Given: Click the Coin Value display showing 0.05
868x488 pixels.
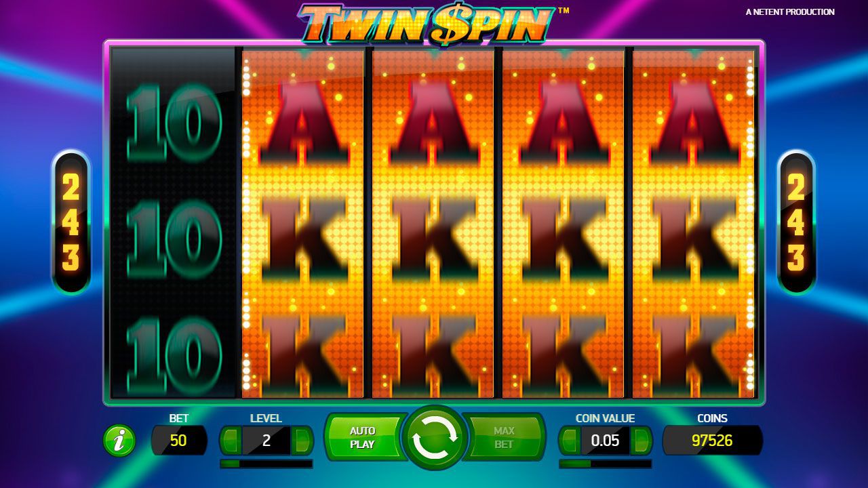Looking at the screenshot, I should [606, 441].
